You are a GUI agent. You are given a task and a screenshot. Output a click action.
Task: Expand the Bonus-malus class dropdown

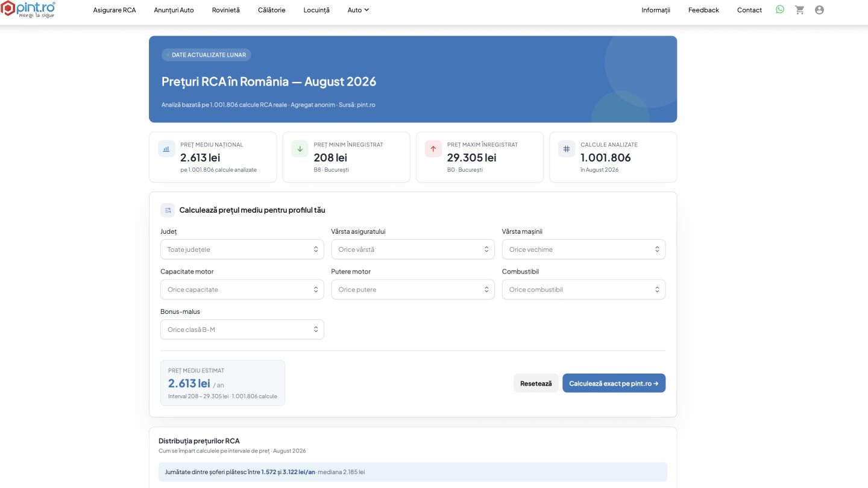pos(242,330)
